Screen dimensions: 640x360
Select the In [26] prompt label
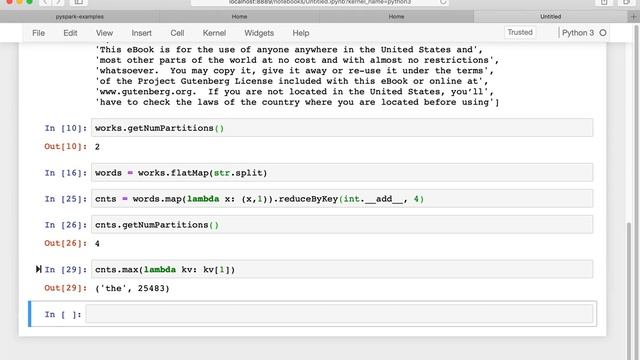pyautogui.click(x=66, y=225)
